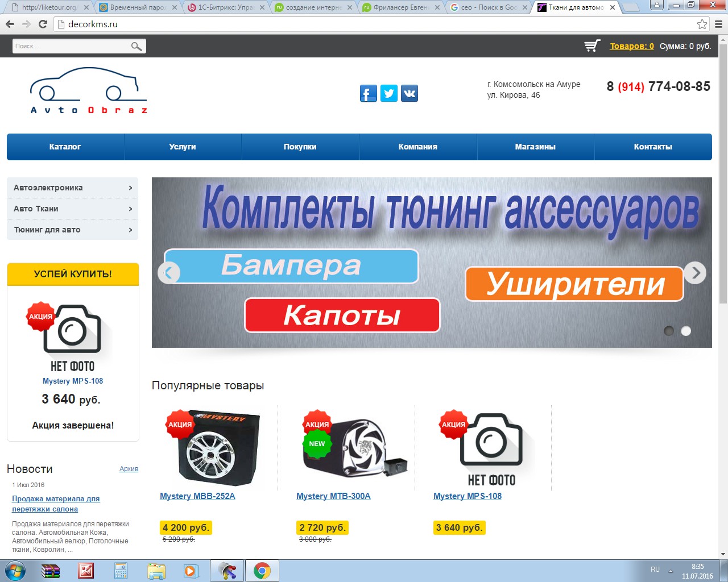
Task: Click the search magnifier icon
Action: [136, 46]
